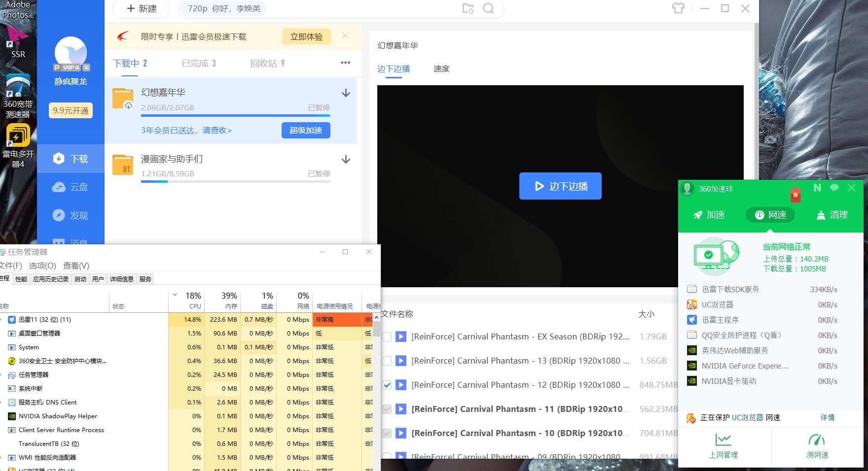This screenshot has width=868, height=471.
Task: Open the 详情 link in 360 panel
Action: point(827,418)
